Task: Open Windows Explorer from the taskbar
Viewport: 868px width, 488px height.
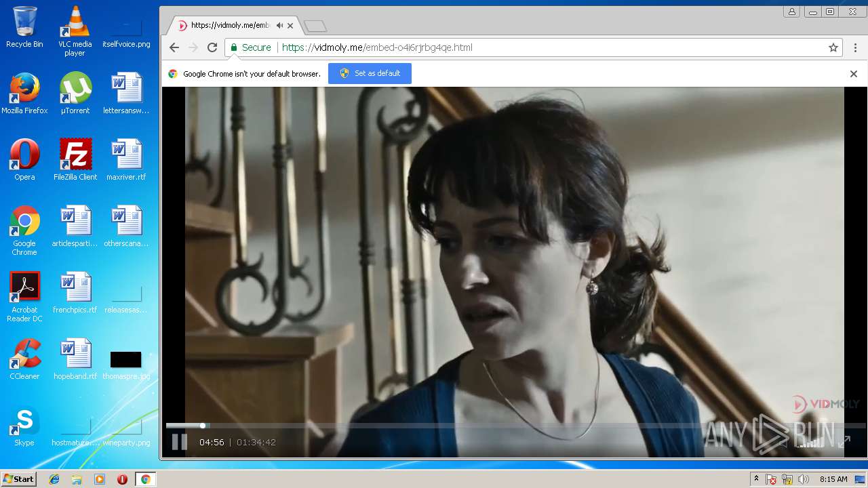Action: (77, 479)
